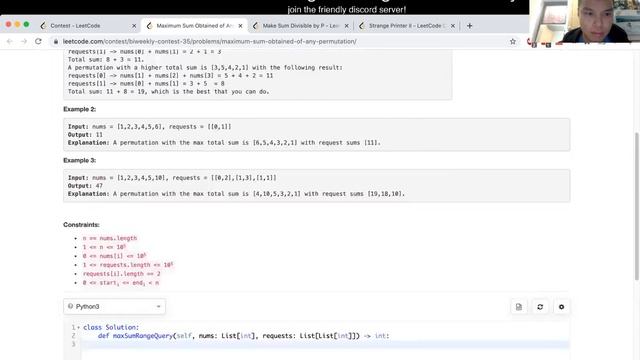Viewport: 640px width, 360px height.
Task: Go forward in browser history
Action: (x=24, y=41)
